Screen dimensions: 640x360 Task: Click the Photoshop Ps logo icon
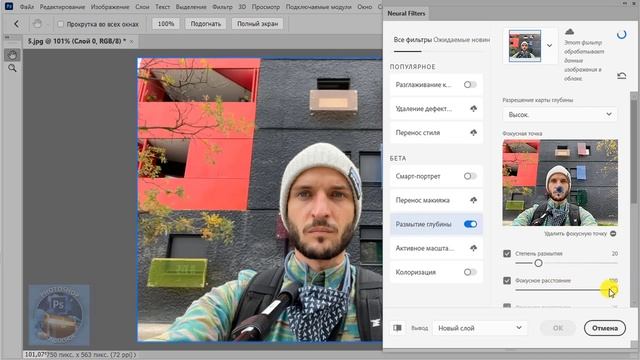pos(9,7)
